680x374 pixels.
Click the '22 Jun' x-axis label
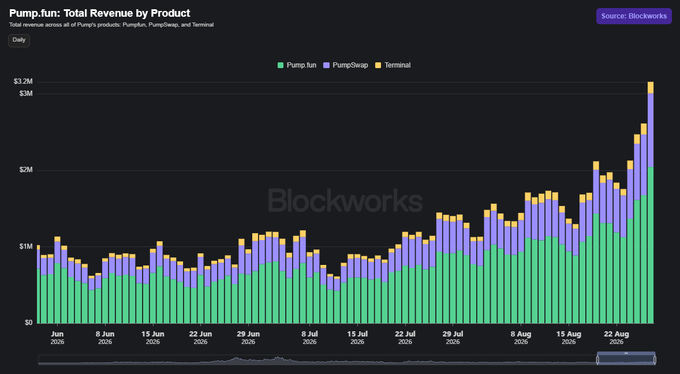[200, 334]
